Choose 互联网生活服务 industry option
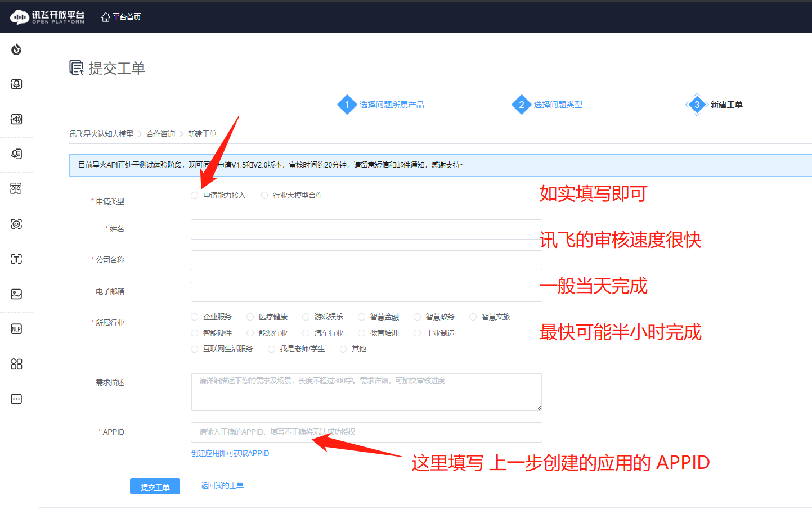The height and width of the screenshot is (510, 812). [x=195, y=349]
